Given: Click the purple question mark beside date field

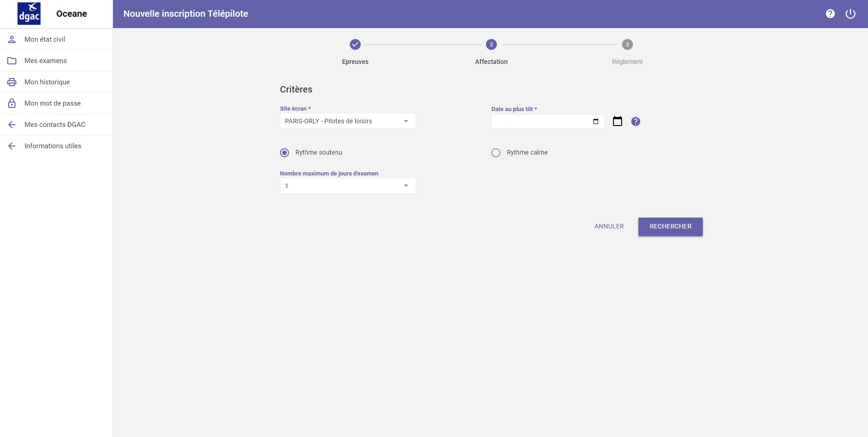Looking at the screenshot, I should point(636,121).
